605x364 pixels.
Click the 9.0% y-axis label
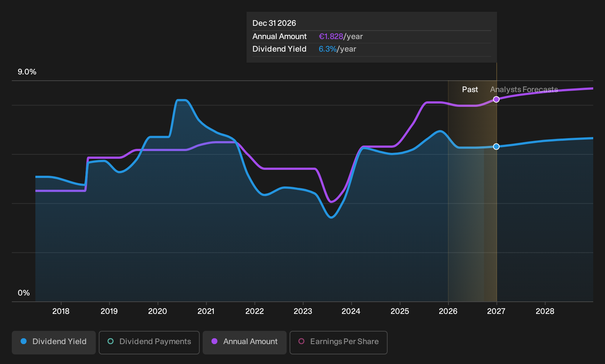(x=27, y=72)
